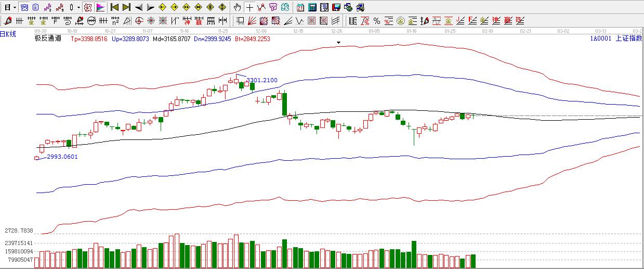Click the 日K线 period label

coord(8,34)
